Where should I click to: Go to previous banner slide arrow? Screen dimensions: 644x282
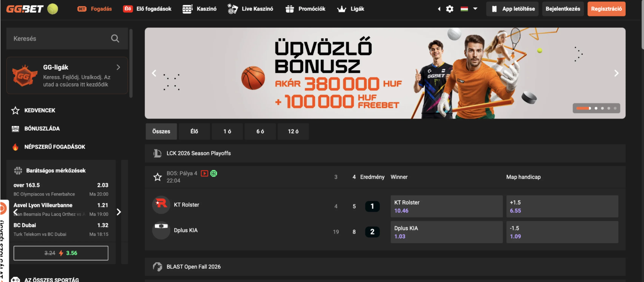point(154,73)
